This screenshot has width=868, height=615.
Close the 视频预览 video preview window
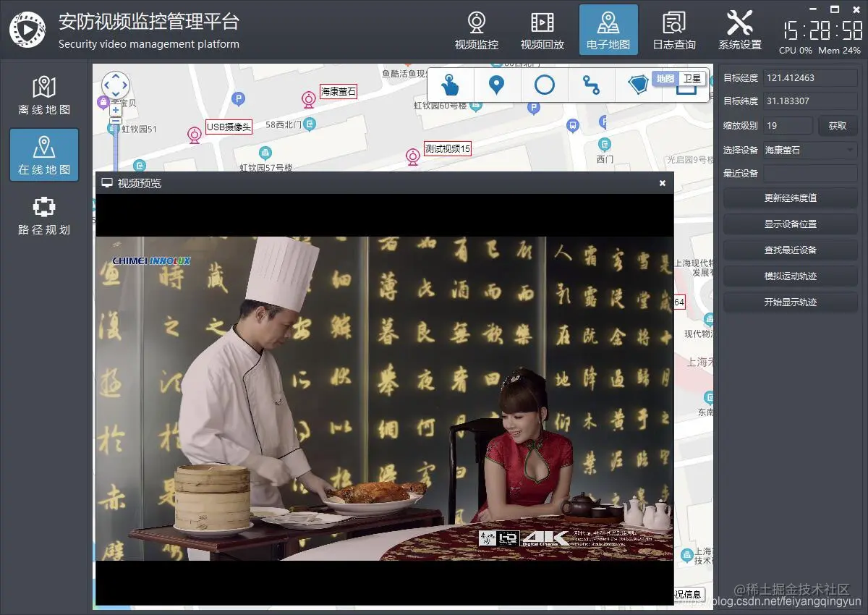pos(662,183)
